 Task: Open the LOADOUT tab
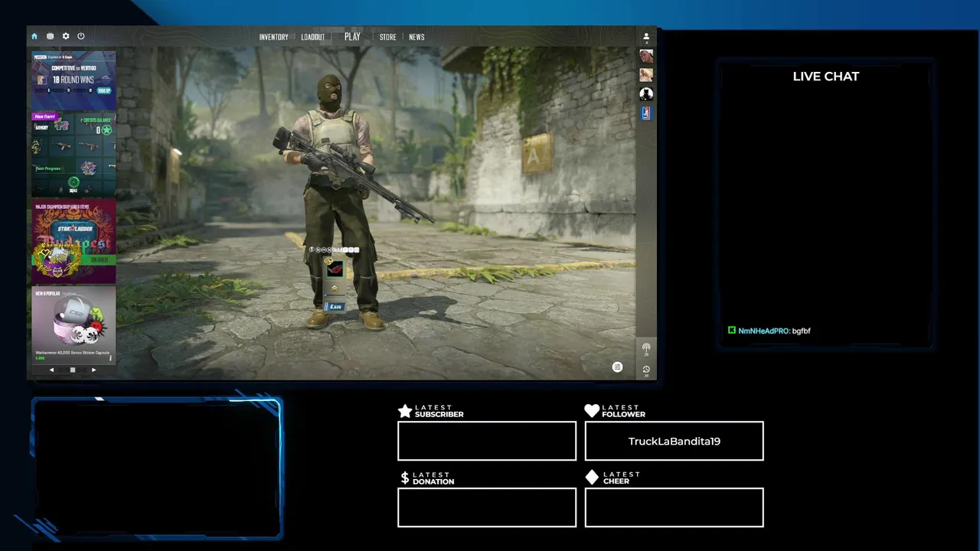point(312,37)
